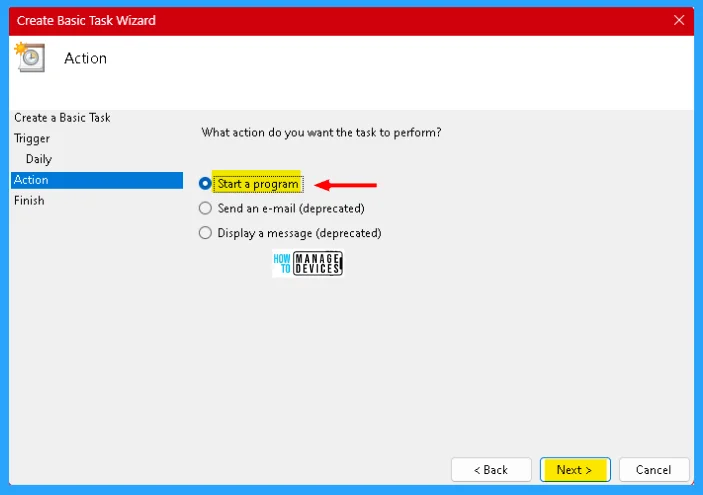The width and height of the screenshot is (703, 495).
Task: Choose 'Send an e-mail (deprecated)' option
Action: [x=205, y=208]
